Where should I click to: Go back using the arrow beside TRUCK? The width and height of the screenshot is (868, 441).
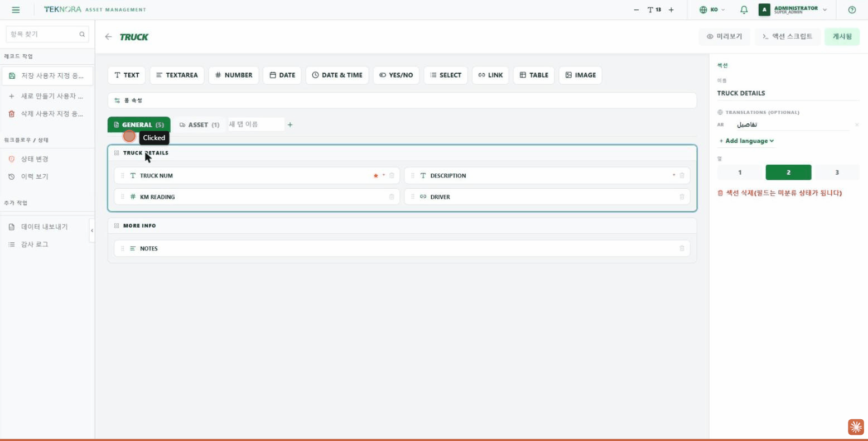click(108, 37)
